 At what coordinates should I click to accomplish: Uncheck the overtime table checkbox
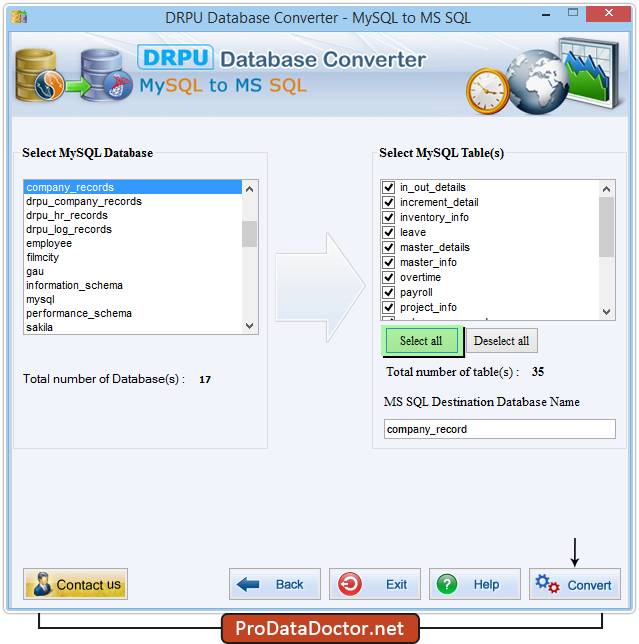click(x=388, y=277)
